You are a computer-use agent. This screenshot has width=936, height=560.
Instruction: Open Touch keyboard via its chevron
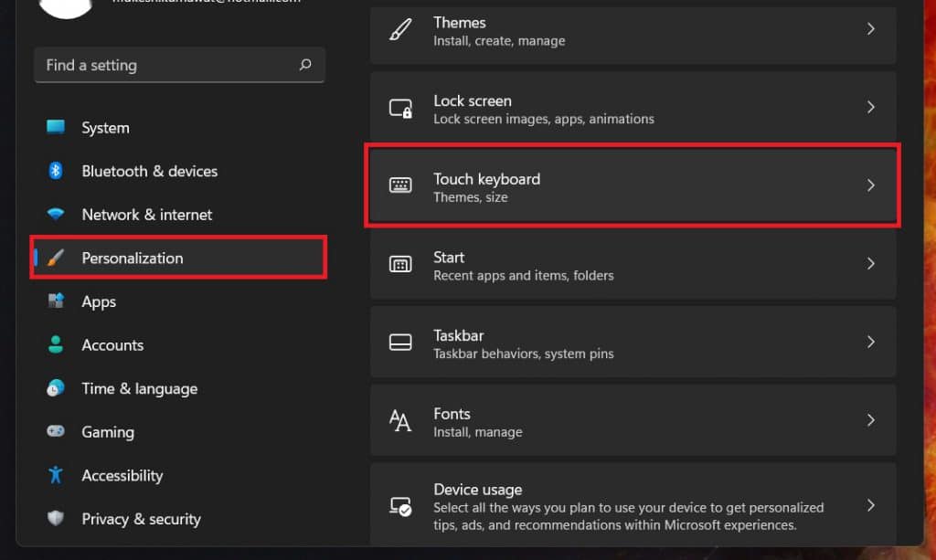(871, 185)
